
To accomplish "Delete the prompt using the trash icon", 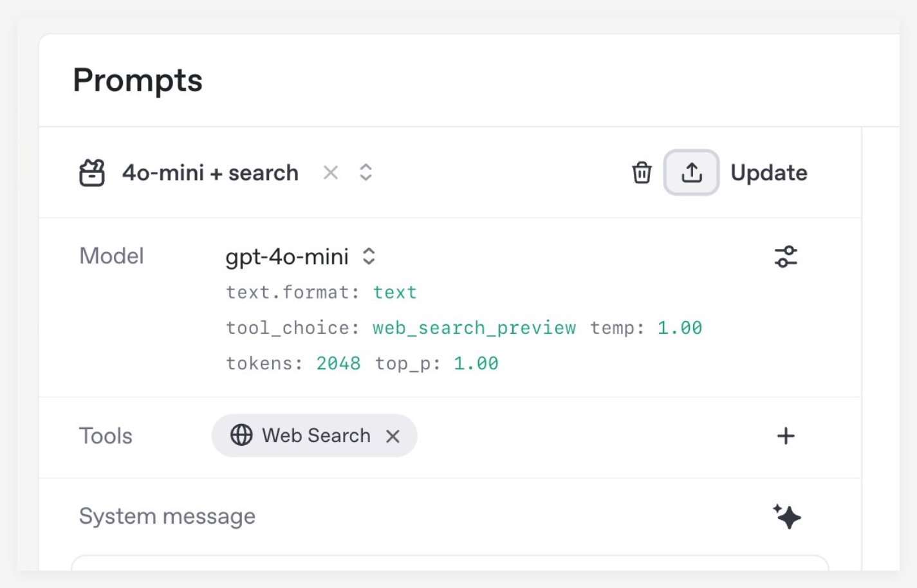I will (642, 172).
